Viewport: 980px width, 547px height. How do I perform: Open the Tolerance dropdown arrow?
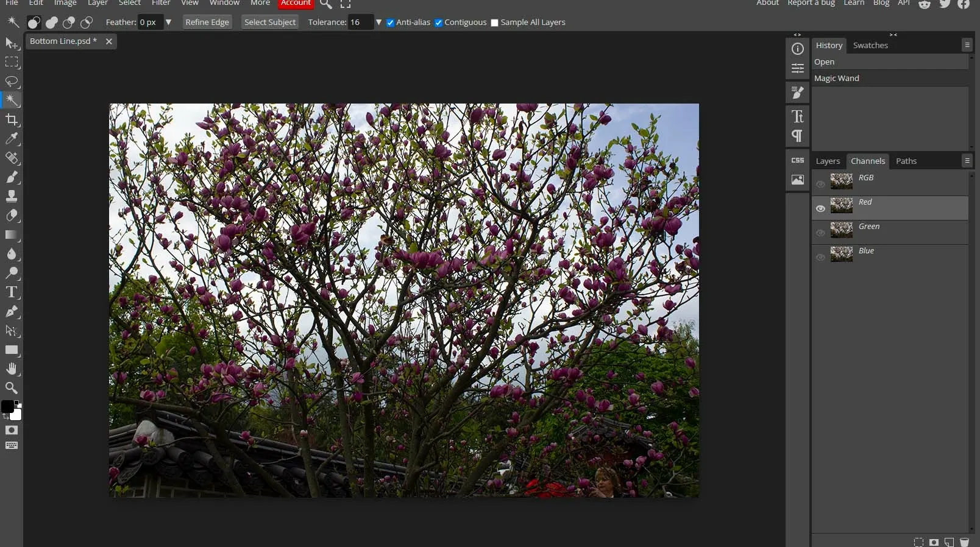(x=378, y=23)
